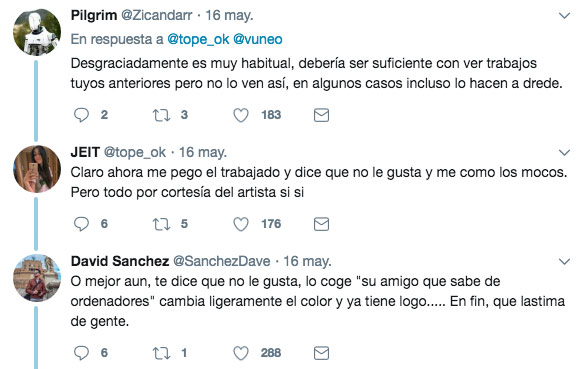Retweet JEIT's tweet with 5 retweets
The width and height of the screenshot is (588, 369).
pyautogui.click(x=161, y=224)
